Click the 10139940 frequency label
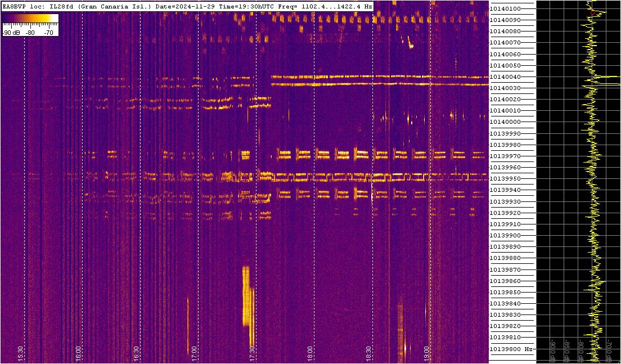The height and width of the screenshot is (364, 621). (505, 190)
